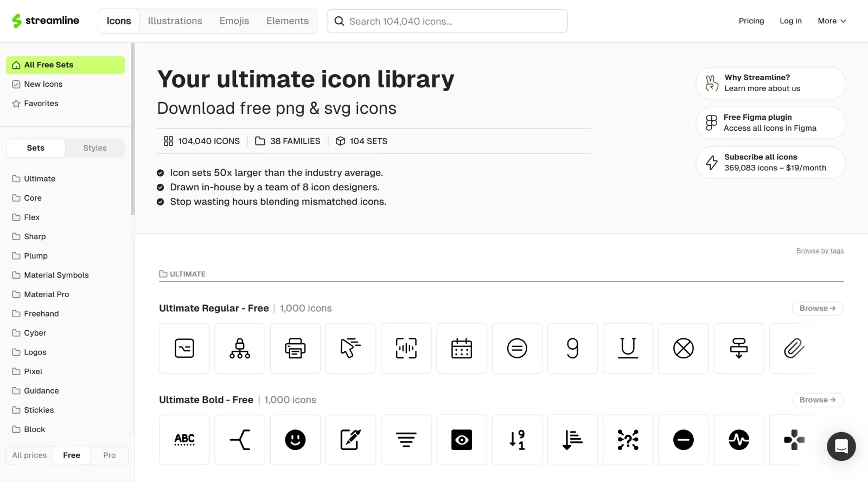Open the ABC spellcheck icon in Ultimate Bold
868x482 pixels.
click(x=184, y=440)
